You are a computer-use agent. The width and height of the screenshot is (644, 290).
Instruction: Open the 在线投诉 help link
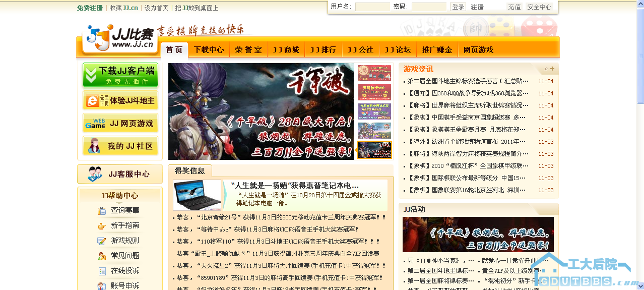(x=125, y=271)
